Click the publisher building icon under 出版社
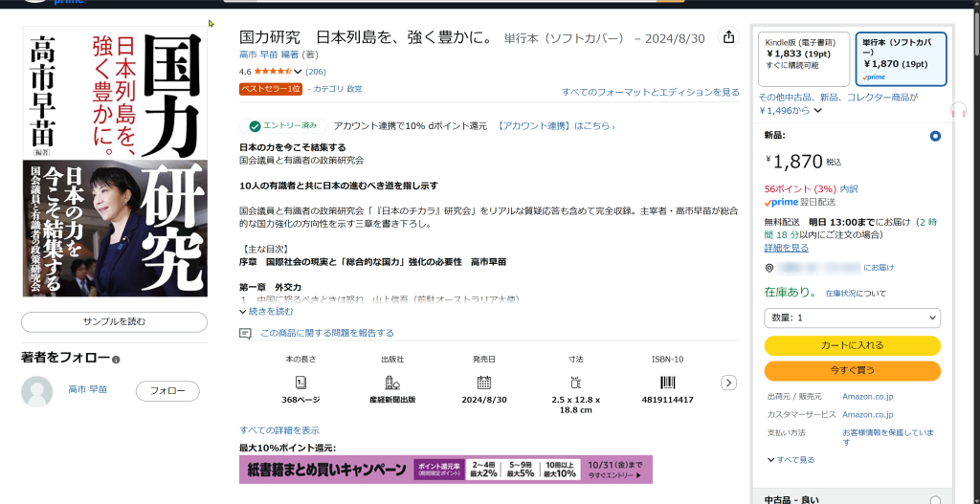The width and height of the screenshot is (980, 504). pyautogui.click(x=391, y=382)
